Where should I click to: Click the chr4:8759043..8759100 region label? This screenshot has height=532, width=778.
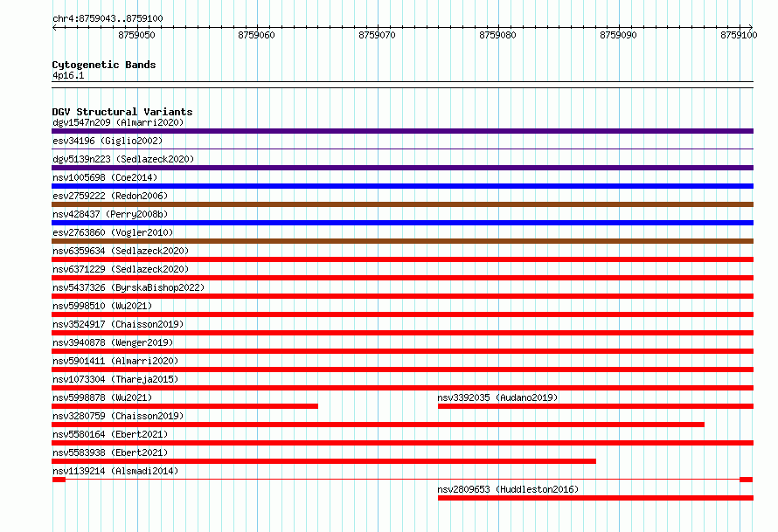pyautogui.click(x=108, y=18)
